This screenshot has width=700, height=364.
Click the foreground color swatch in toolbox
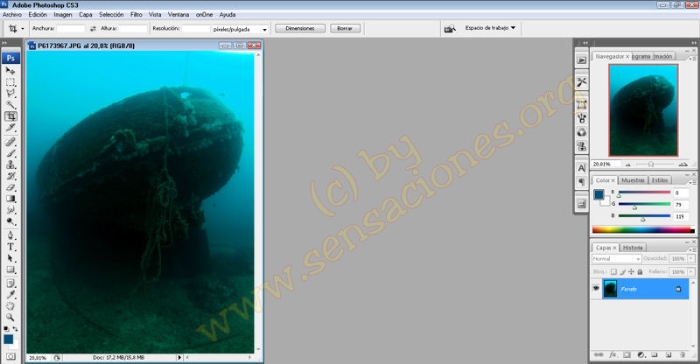(x=8, y=339)
